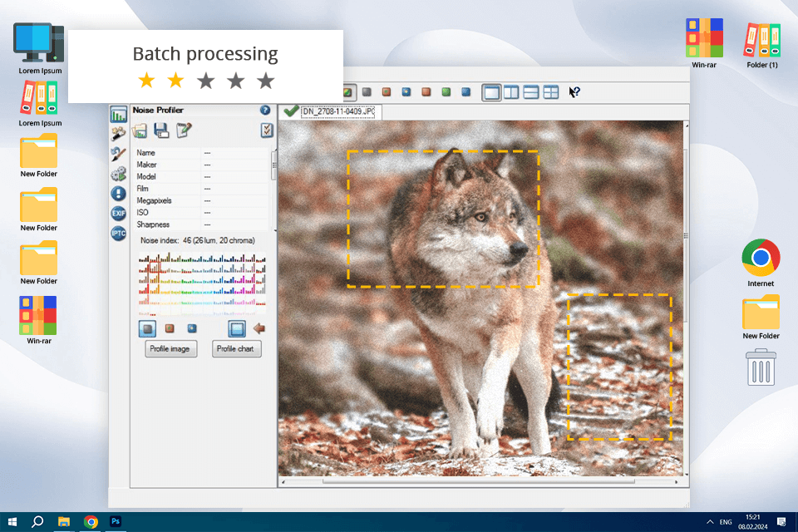
Task: Open the Noise Profiler sidebar panel icon
Action: point(119,115)
